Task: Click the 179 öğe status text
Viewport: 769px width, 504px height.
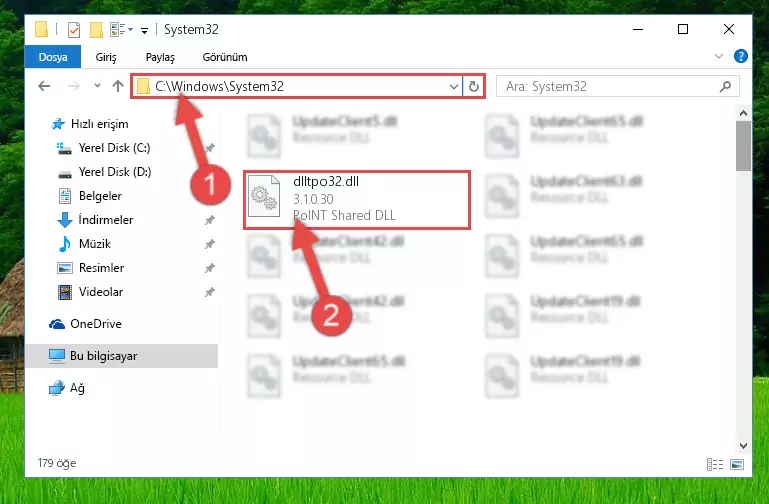Action: coord(57,463)
